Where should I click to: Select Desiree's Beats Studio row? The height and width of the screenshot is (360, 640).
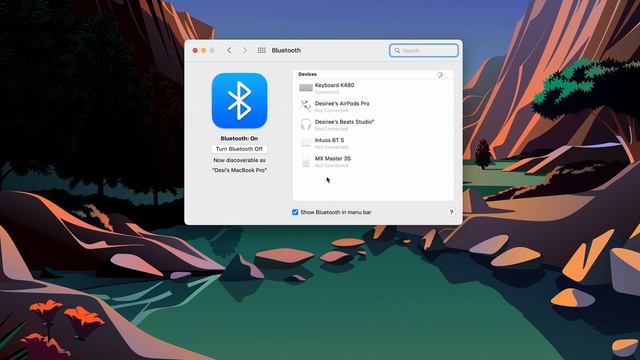pyautogui.click(x=373, y=125)
